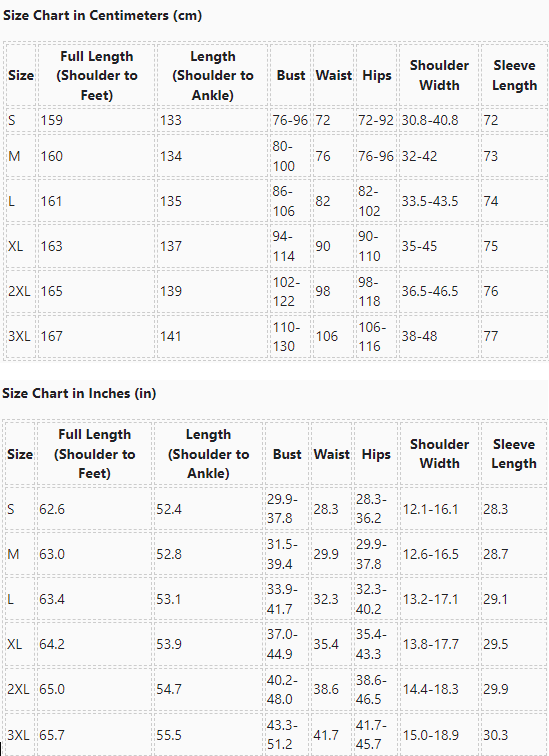Click the 3XL size cell in centimeters table
The height and width of the screenshot is (756, 549).
pyautogui.click(x=19, y=336)
